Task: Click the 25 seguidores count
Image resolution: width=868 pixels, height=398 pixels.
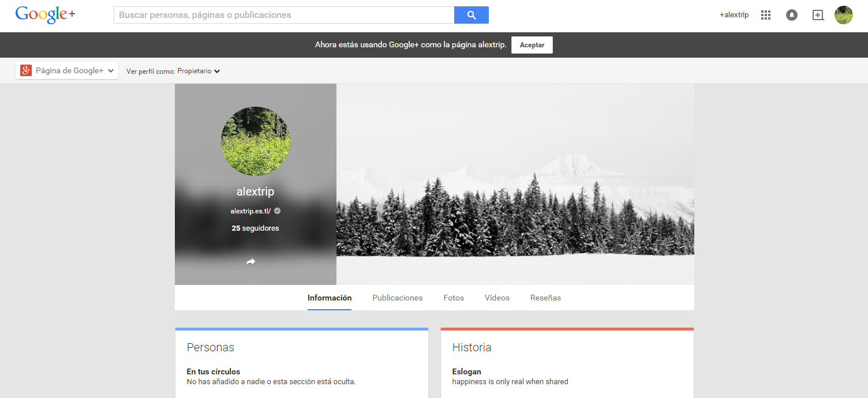Action: (x=255, y=228)
